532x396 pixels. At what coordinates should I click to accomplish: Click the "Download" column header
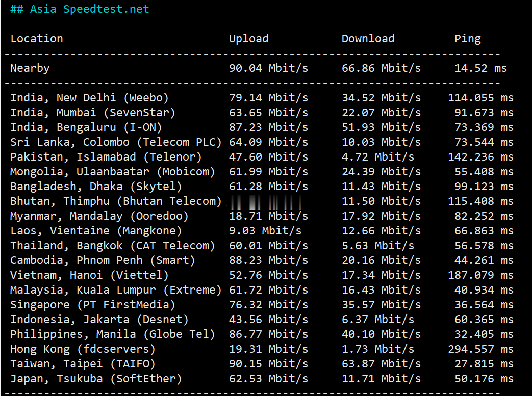(368, 39)
